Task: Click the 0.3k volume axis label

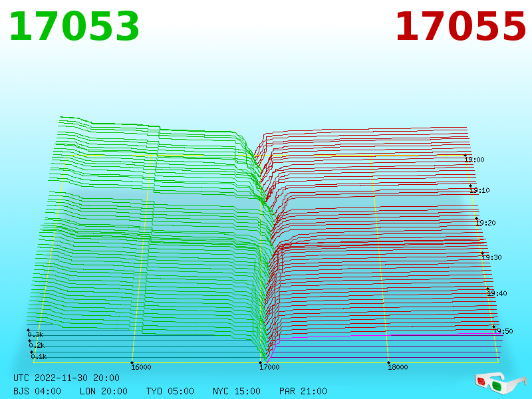Action: click(35, 335)
